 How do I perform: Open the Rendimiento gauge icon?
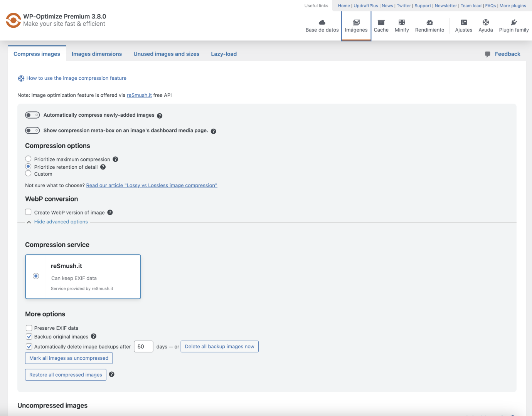[430, 22]
